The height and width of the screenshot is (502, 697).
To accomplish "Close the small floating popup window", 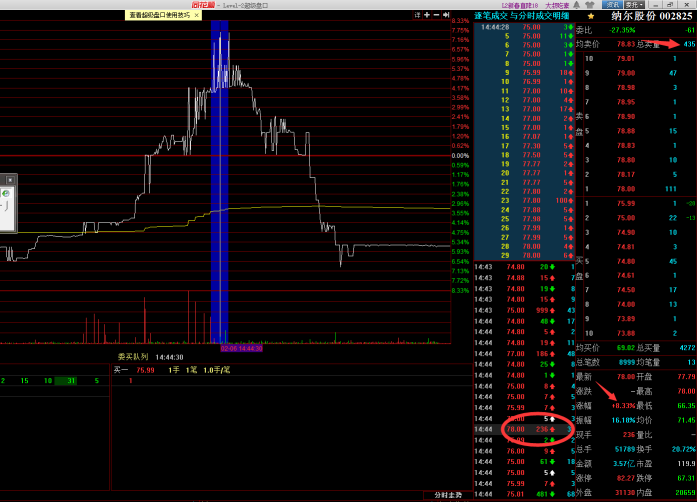I will (10, 180).
